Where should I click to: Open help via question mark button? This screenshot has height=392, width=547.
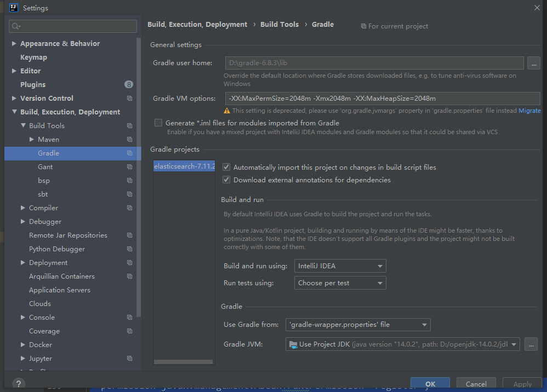(19, 383)
